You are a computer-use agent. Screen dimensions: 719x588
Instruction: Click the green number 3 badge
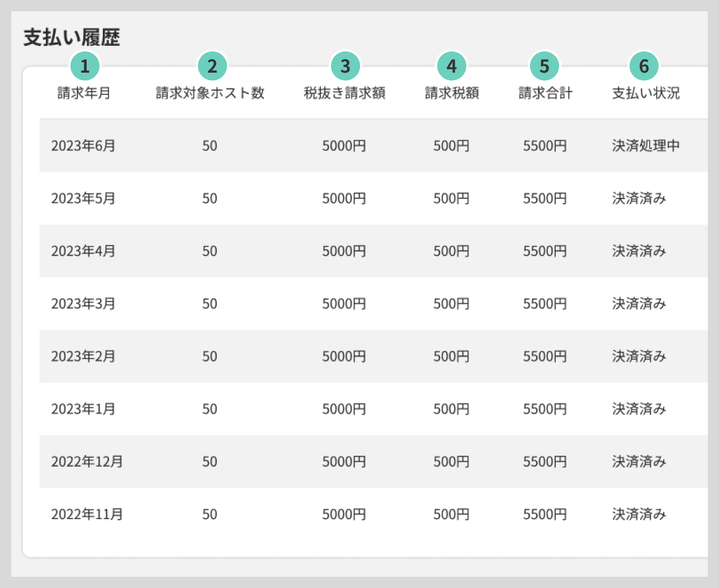pos(345,67)
